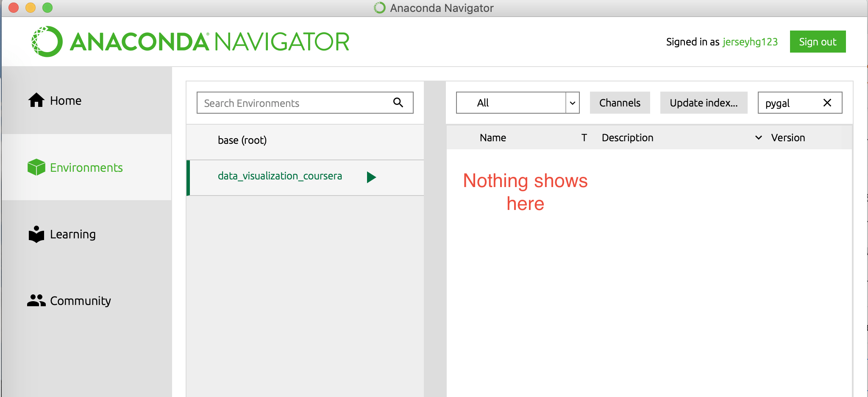
Task: Close the Anaconda Navigator window
Action: [x=14, y=8]
